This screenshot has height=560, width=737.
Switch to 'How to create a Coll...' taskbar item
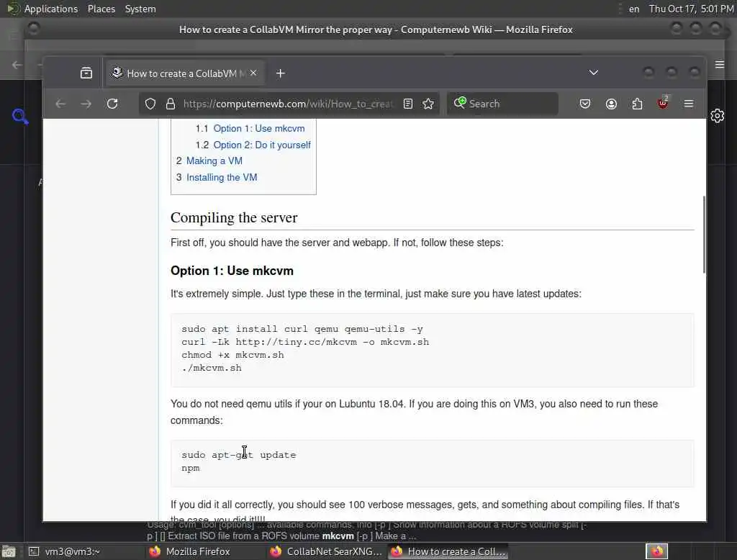tap(448, 551)
